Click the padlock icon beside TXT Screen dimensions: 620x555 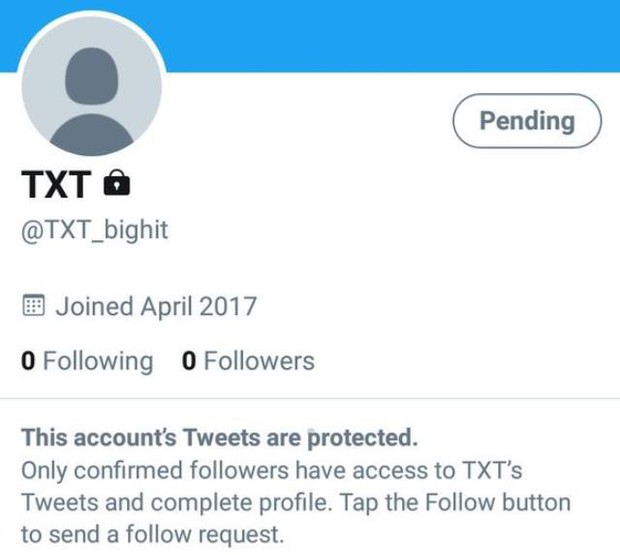point(117,183)
